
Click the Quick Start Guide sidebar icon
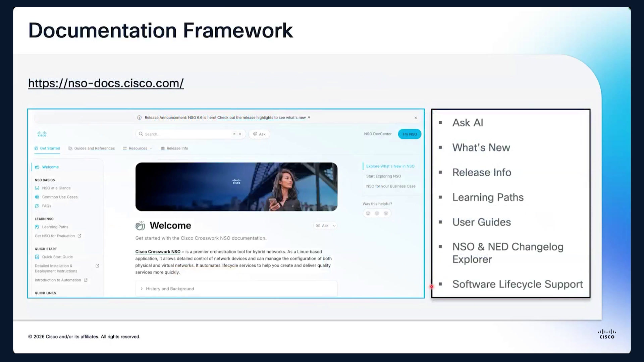37,257
